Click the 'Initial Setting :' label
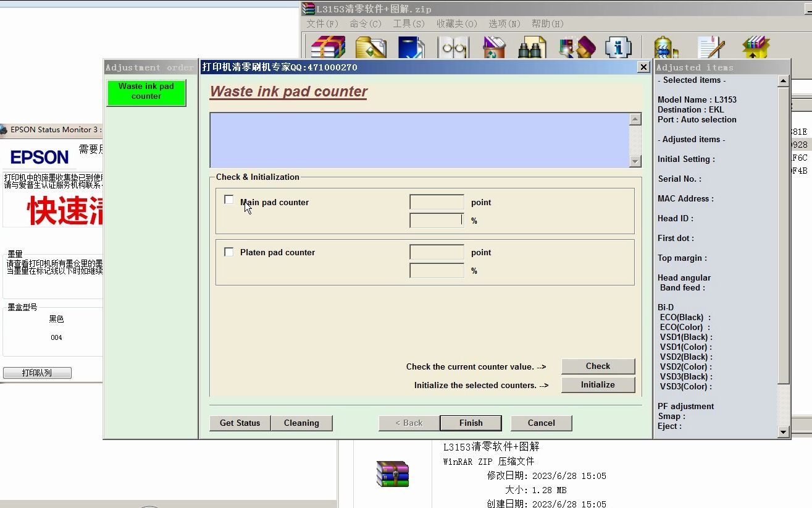This screenshot has width=812, height=508. 686,159
